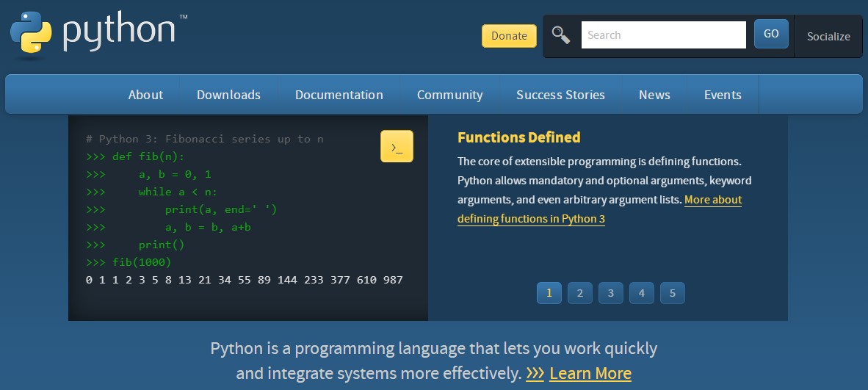868x390 pixels.
Task: Select slide 1 in the carousel
Action: [549, 293]
